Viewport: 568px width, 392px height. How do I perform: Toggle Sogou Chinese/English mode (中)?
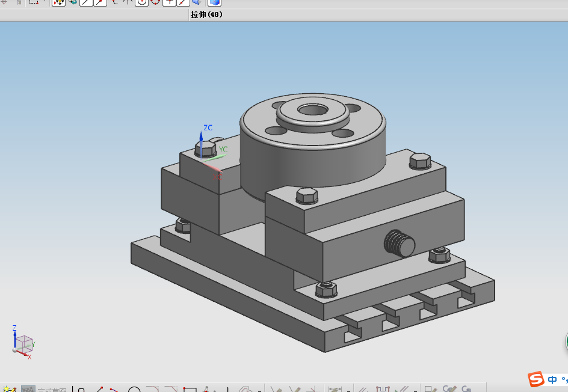coord(552,380)
